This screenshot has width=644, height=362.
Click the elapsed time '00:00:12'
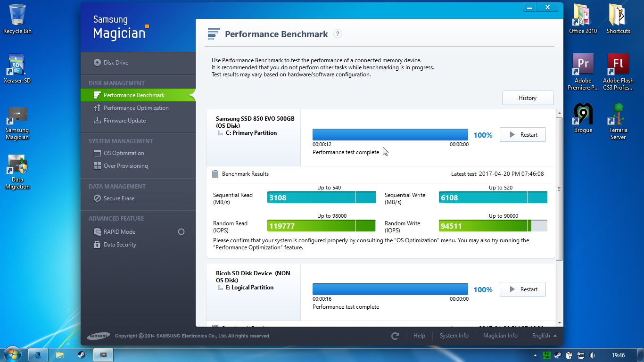pyautogui.click(x=322, y=144)
